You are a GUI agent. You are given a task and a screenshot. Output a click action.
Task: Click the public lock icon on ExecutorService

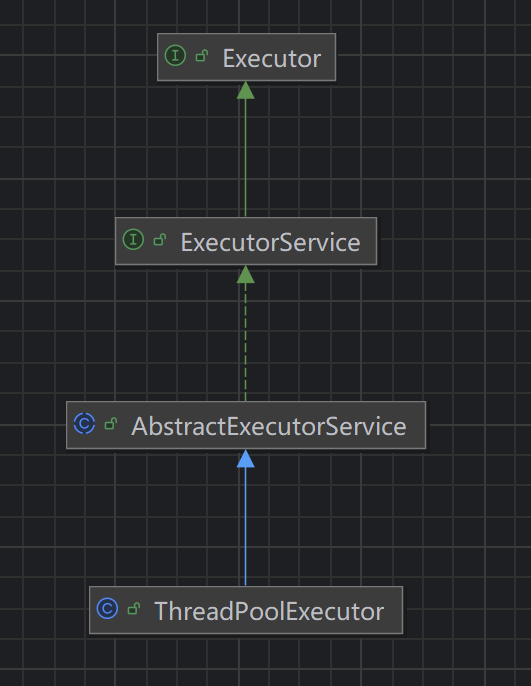click(x=160, y=240)
